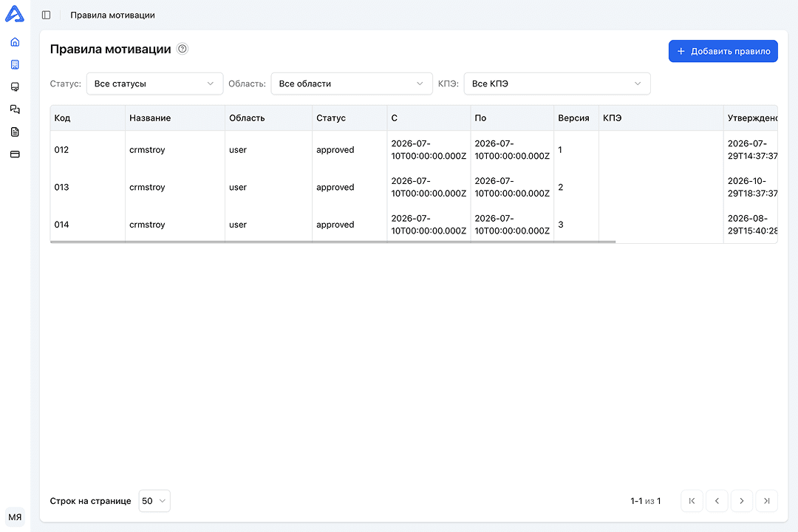Open the Все области dropdown

click(x=352, y=83)
